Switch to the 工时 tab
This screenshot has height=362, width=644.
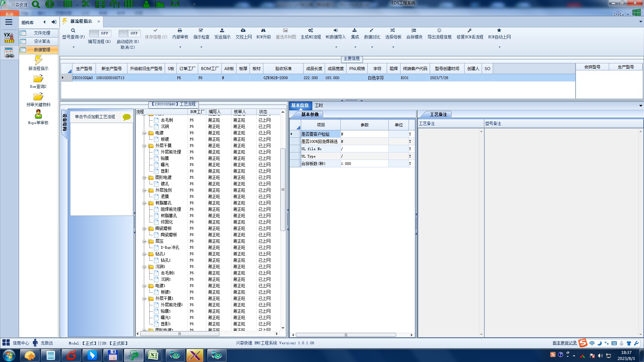point(319,106)
